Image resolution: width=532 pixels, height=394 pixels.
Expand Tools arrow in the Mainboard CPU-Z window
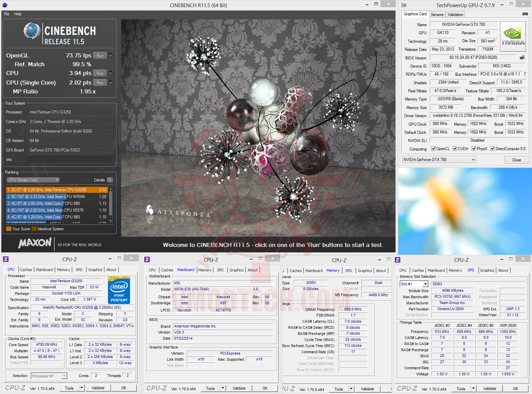223,388
